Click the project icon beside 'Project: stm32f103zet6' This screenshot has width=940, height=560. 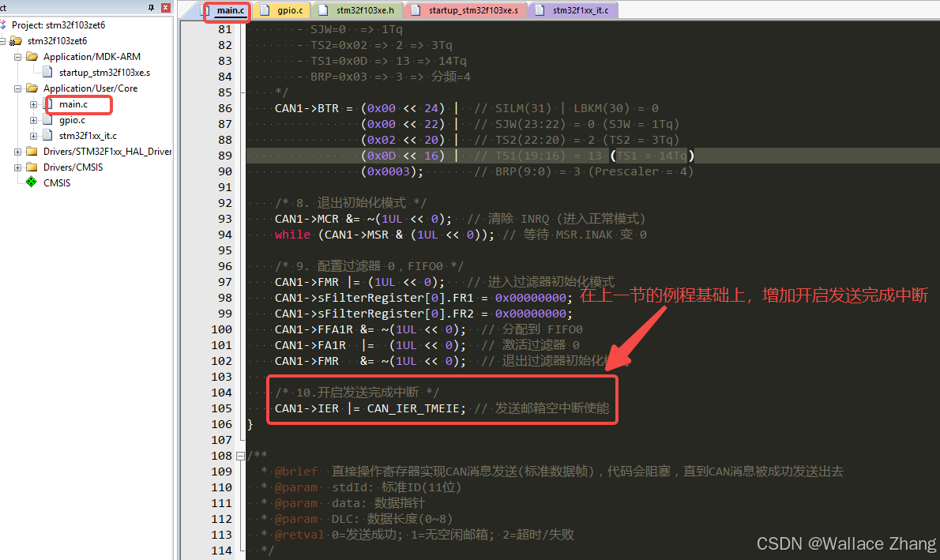[3, 25]
